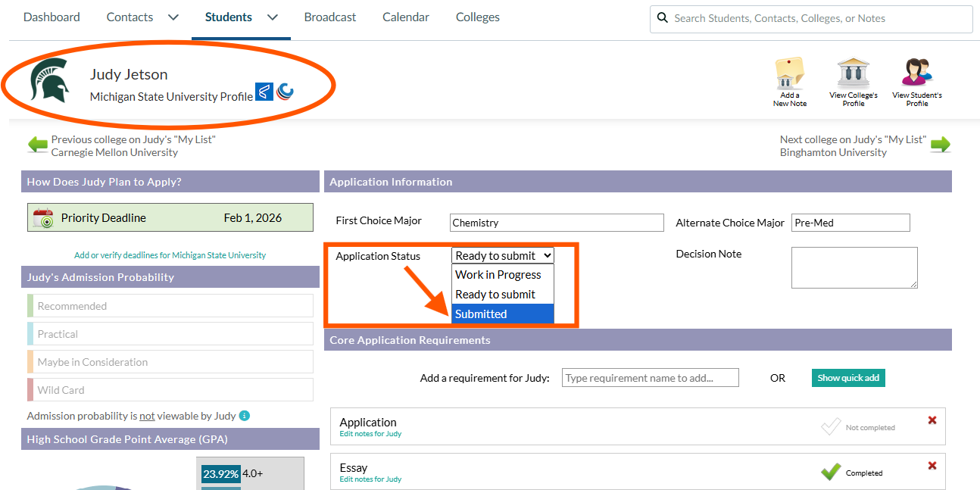Remove the Application requirement with red X
This screenshot has width=980, height=490.
point(932,420)
